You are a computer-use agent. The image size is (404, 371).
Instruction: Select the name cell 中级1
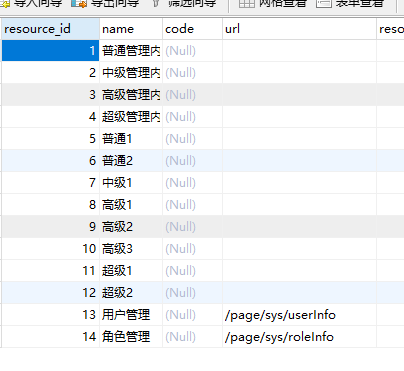click(131, 183)
